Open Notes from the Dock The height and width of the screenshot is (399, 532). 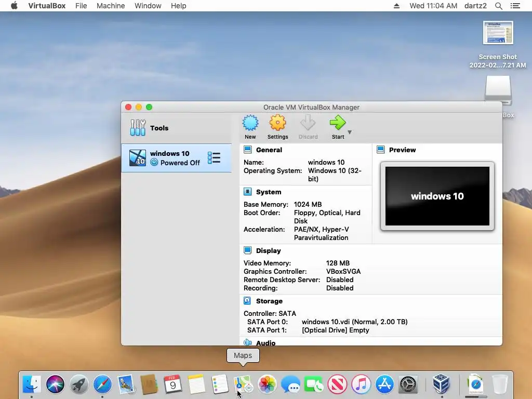196,384
